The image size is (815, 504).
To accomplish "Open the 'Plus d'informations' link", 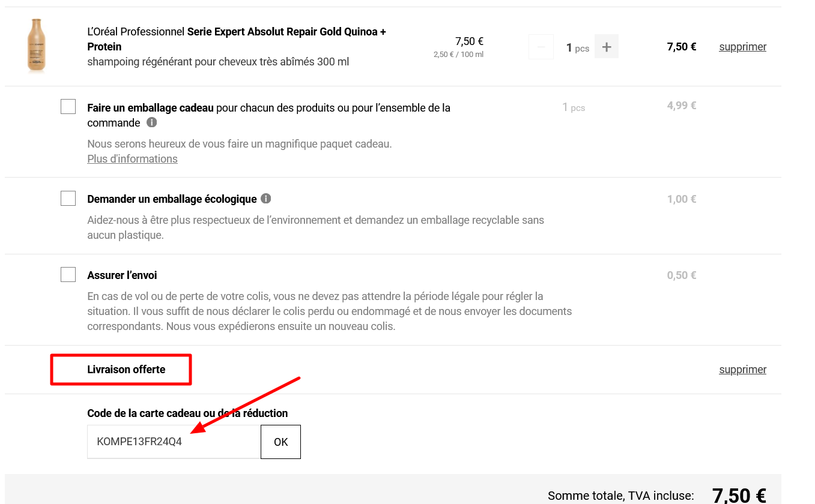I will coord(132,159).
